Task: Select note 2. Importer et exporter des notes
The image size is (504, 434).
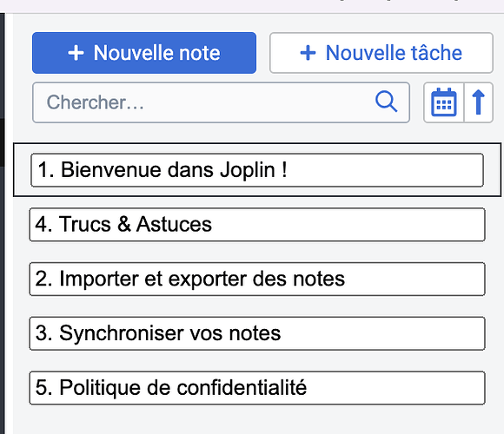Action: point(257,279)
